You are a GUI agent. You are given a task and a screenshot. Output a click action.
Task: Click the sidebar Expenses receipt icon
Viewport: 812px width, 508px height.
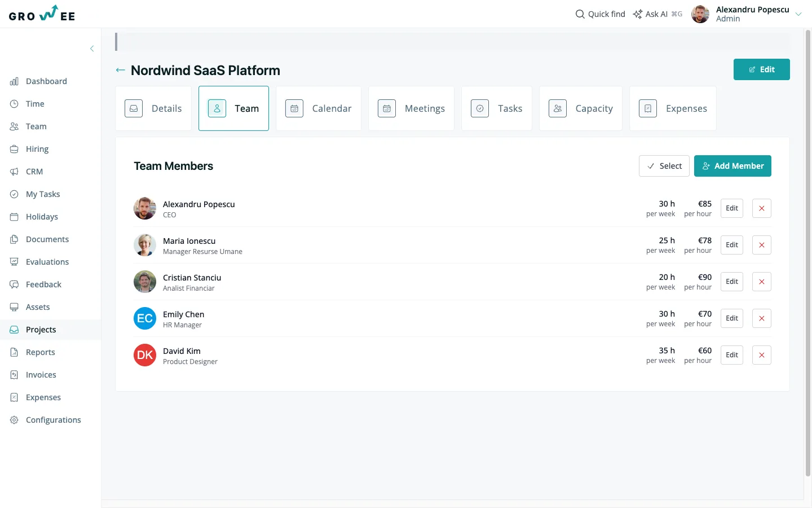coord(14,397)
